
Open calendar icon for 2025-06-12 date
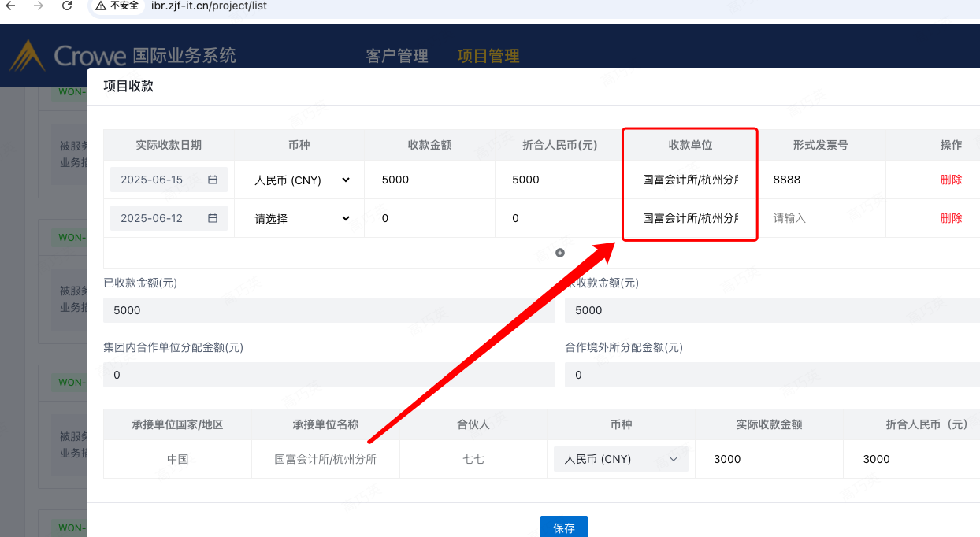coord(213,218)
